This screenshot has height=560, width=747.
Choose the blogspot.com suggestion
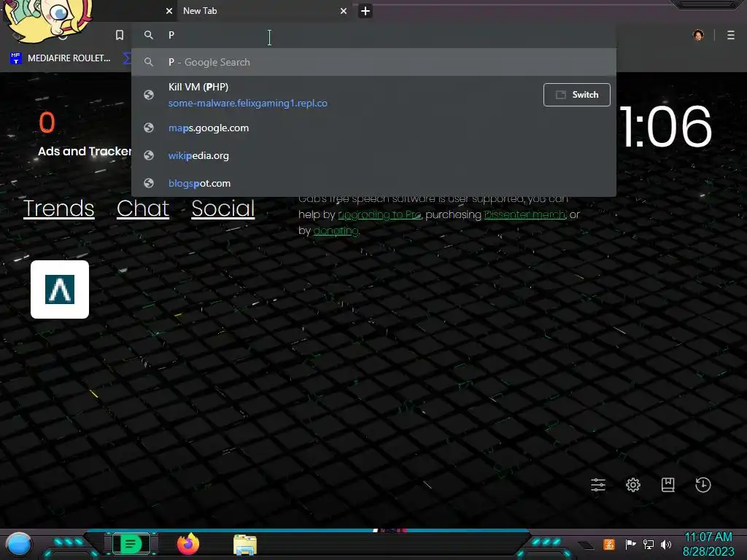[374, 183]
